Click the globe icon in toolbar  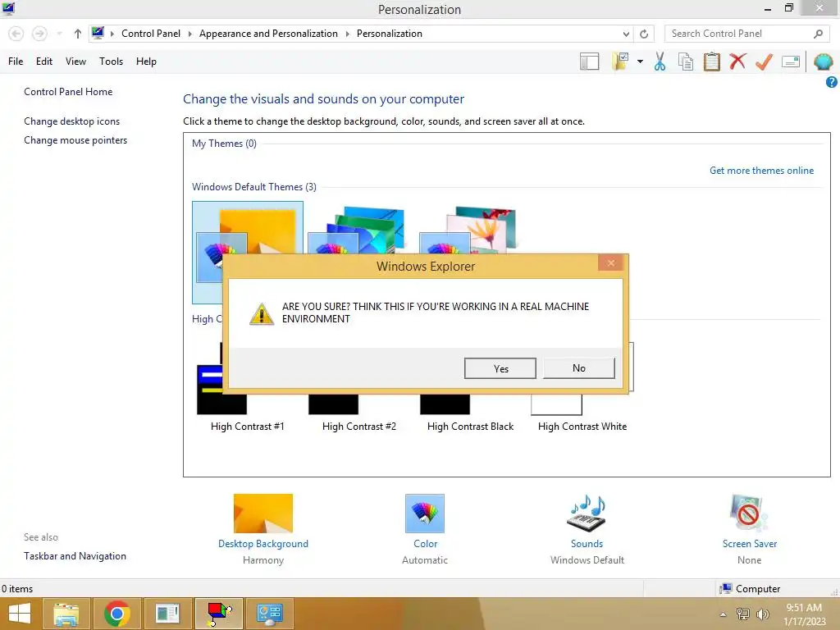[x=823, y=62]
